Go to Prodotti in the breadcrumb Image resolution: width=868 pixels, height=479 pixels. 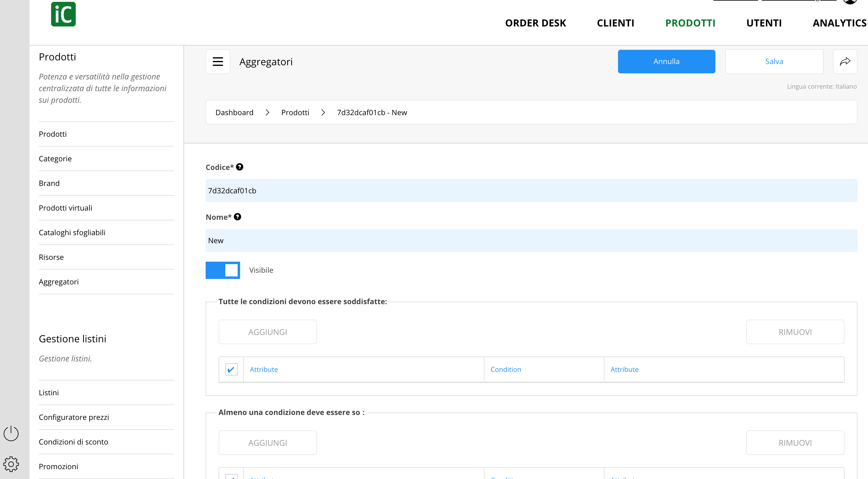[295, 113]
